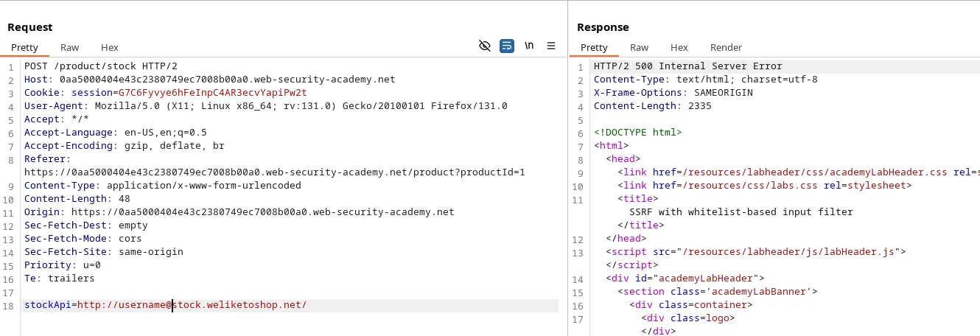This screenshot has width=980, height=336.
Task: Click the User-Agent header line
Action: coord(266,106)
